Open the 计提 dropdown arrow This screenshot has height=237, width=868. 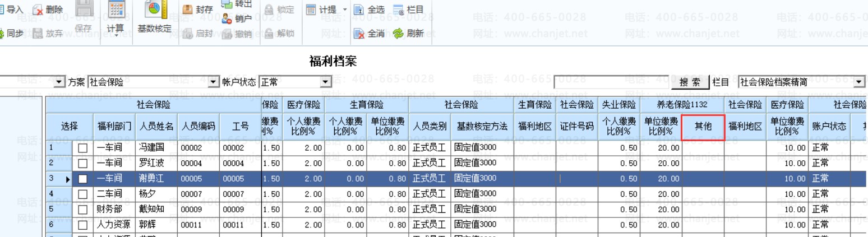point(344,10)
